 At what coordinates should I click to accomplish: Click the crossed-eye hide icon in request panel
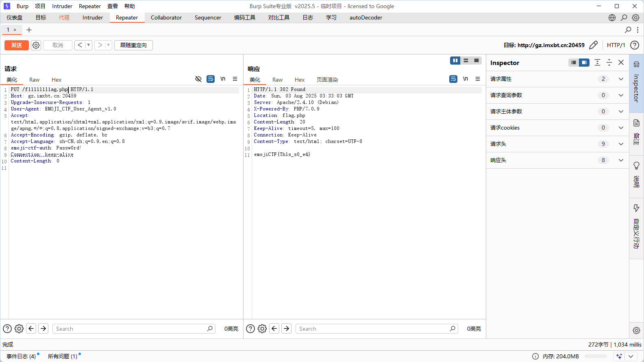[198, 79]
